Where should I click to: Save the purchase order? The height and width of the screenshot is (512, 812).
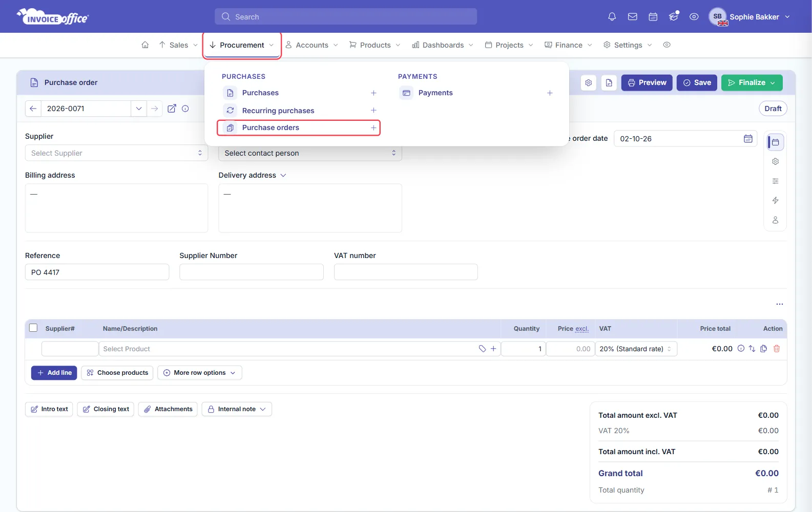[697, 82]
